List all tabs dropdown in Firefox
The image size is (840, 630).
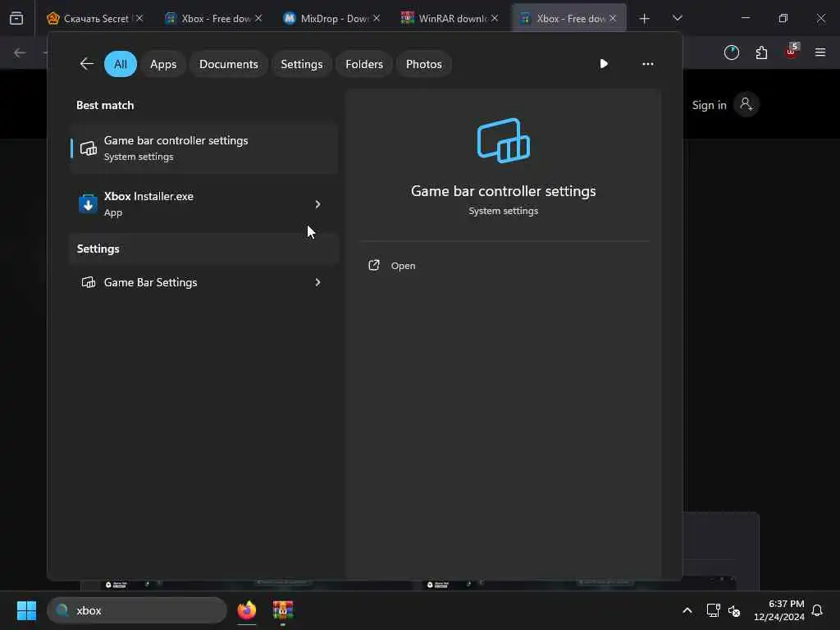coord(677,18)
